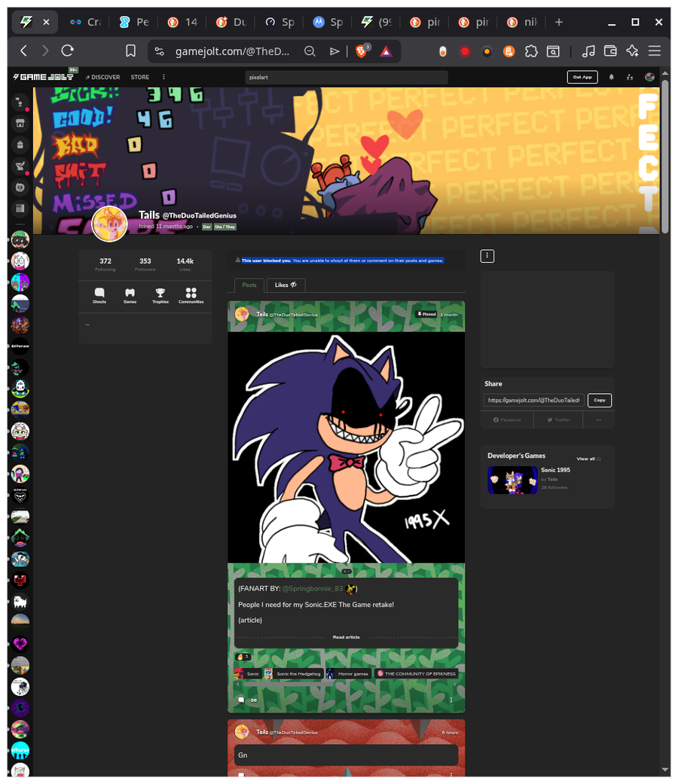Viewport: 678px width, 784px height.
Task: Open the 1995X Sonic fanart image
Action: click(x=346, y=447)
